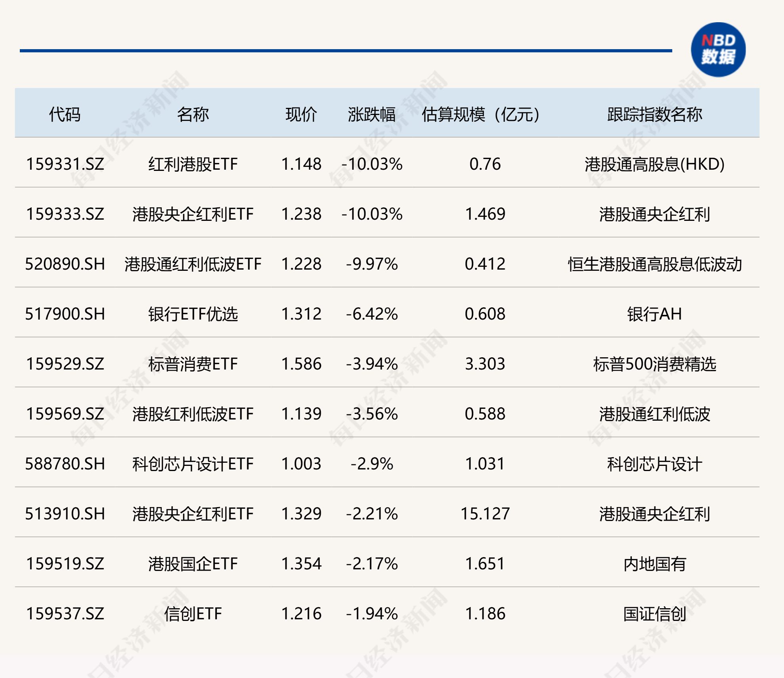Select the 估算规模（亿元）column header
Screen dimensions: 784x678
coord(481,115)
